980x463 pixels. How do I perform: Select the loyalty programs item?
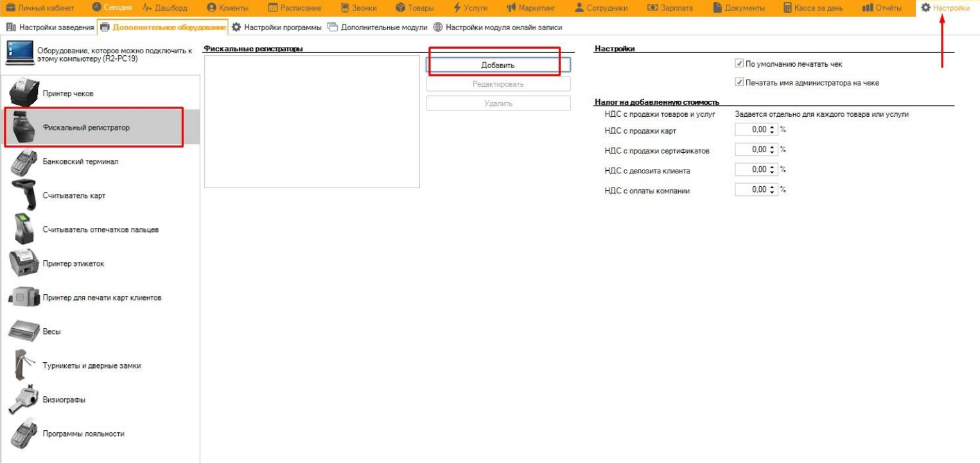point(83,434)
